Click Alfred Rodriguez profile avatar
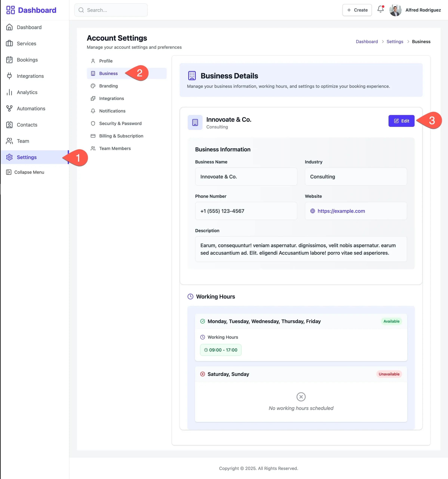The image size is (448, 479). point(395,10)
